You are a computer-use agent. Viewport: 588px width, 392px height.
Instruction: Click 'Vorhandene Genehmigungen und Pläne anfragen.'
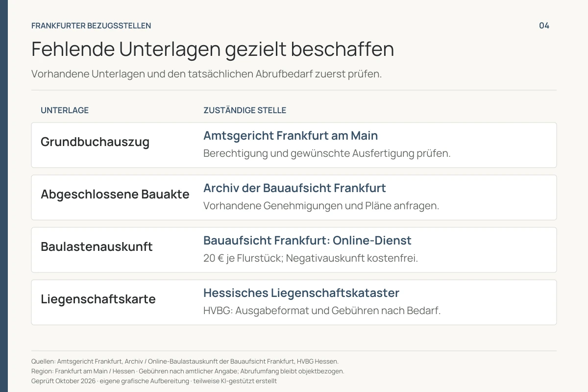point(321,206)
